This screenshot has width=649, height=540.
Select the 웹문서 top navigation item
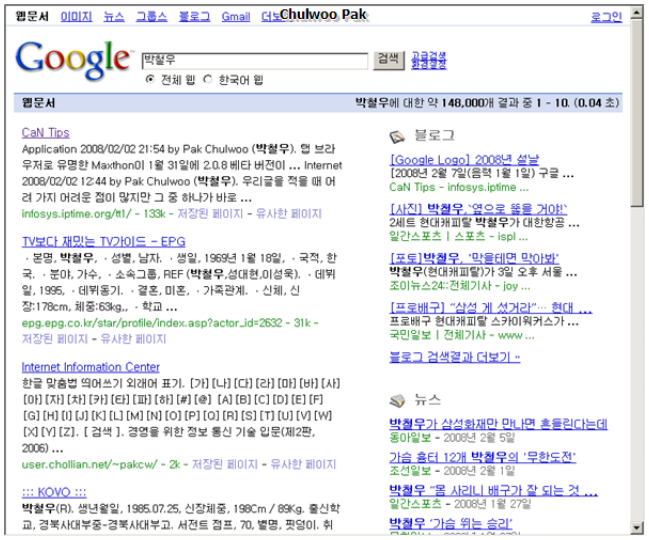click(32, 17)
